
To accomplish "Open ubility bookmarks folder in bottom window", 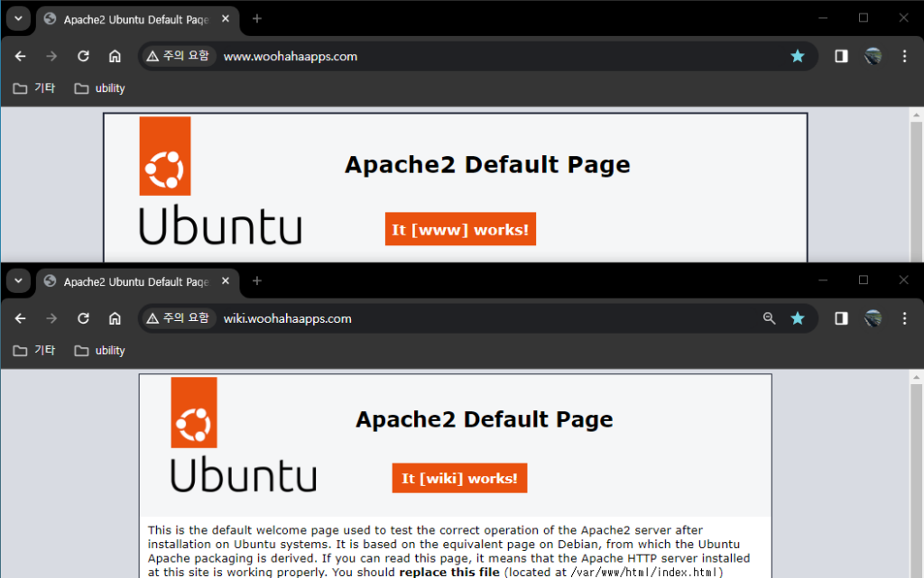I will pyautogui.click(x=99, y=351).
